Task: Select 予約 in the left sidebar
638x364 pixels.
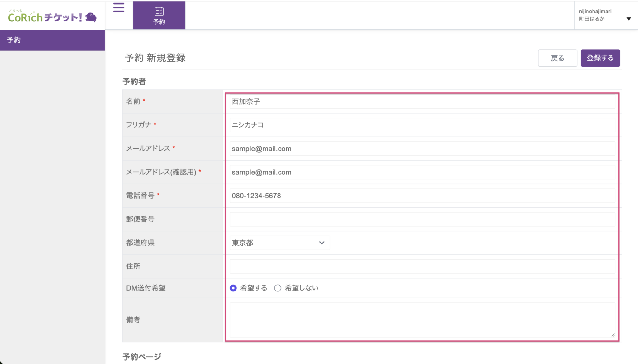Action: click(x=52, y=40)
